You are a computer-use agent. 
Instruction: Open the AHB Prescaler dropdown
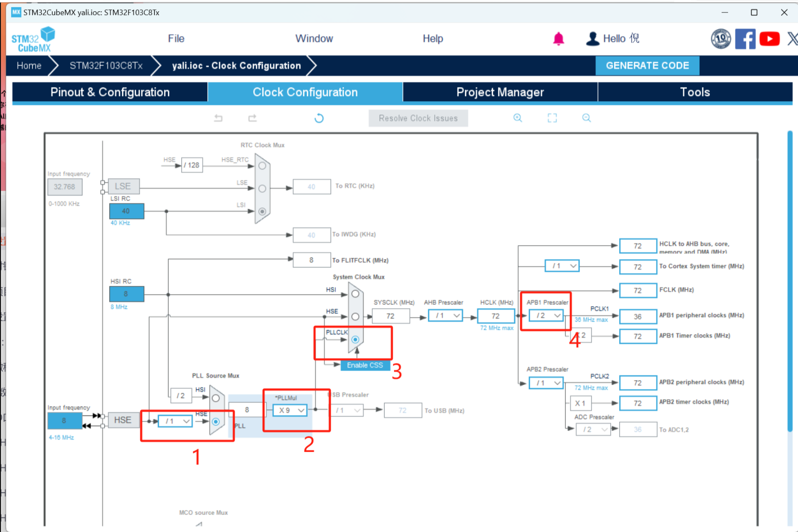point(446,316)
